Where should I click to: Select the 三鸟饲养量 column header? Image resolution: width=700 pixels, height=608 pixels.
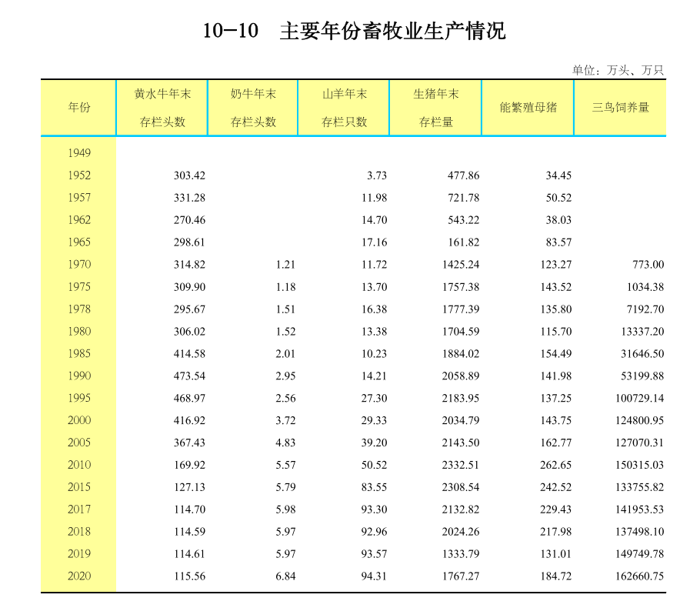click(x=620, y=107)
